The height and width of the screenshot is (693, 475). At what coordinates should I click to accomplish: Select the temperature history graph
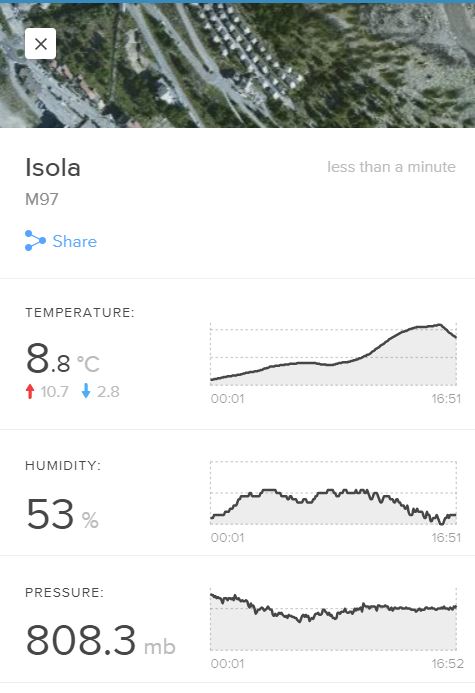[x=334, y=354]
